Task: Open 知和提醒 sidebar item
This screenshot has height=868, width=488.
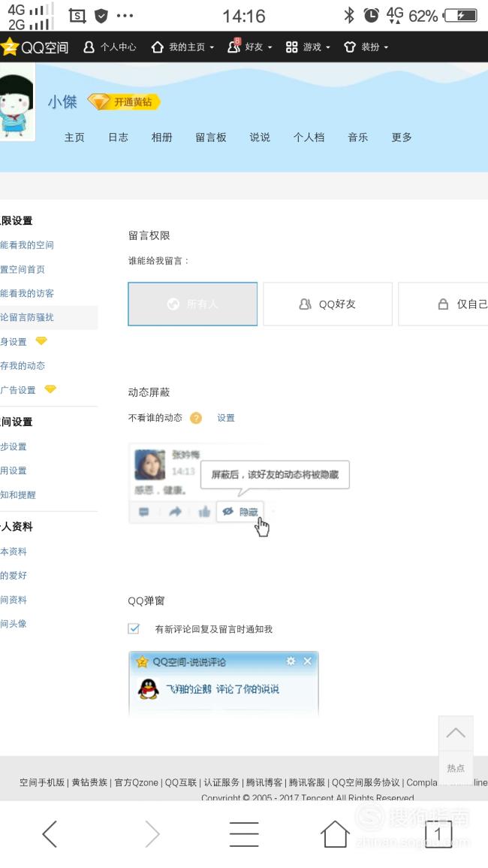Action: pyautogui.click(x=18, y=495)
